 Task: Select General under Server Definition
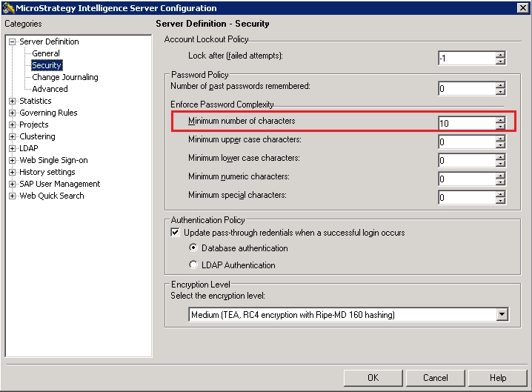point(46,53)
